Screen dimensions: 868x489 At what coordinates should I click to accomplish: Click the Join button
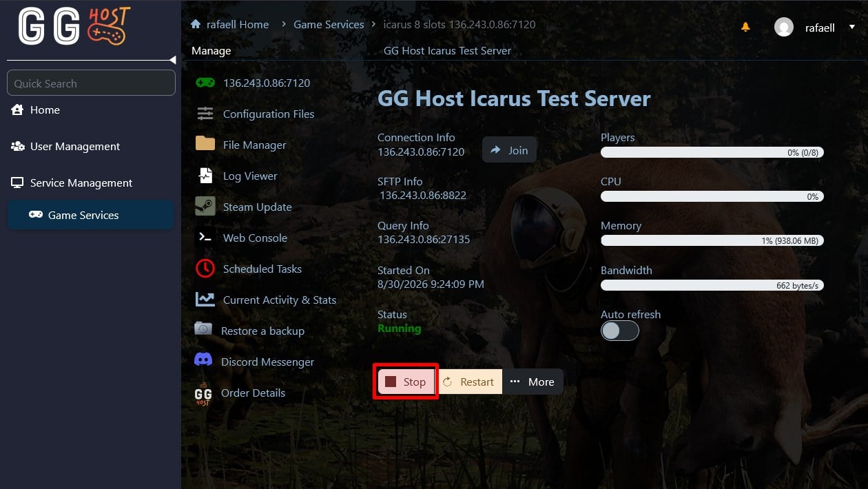509,150
